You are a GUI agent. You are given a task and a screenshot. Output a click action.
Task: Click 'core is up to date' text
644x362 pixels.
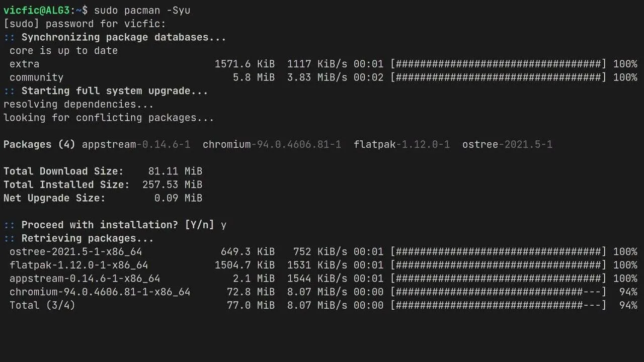click(63, 51)
